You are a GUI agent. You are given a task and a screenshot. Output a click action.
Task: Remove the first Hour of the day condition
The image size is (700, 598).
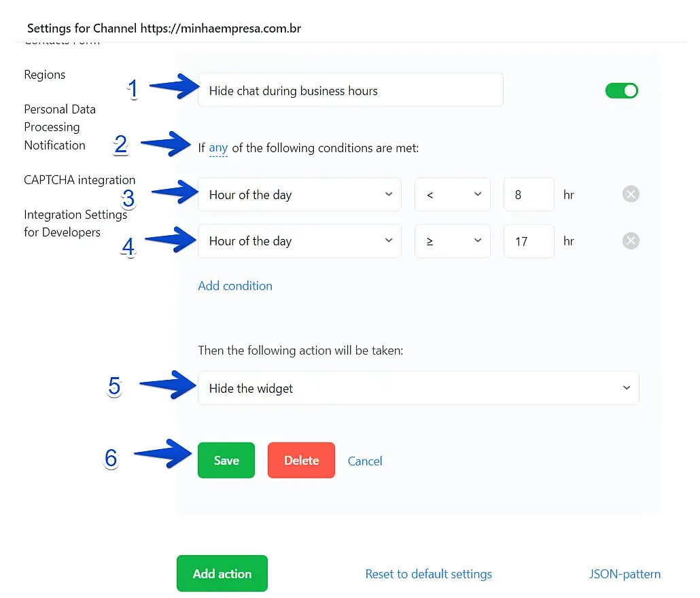click(631, 194)
